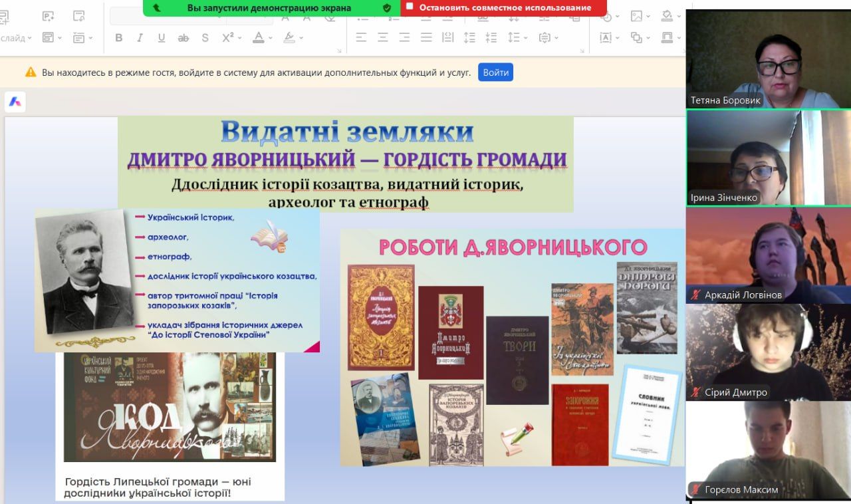851x504 pixels.
Task: Apply strikethrough formatting
Action: [183, 38]
